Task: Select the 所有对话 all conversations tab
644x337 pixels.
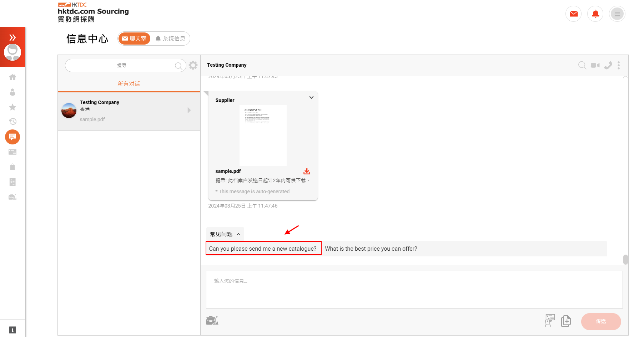Action: pos(129,84)
